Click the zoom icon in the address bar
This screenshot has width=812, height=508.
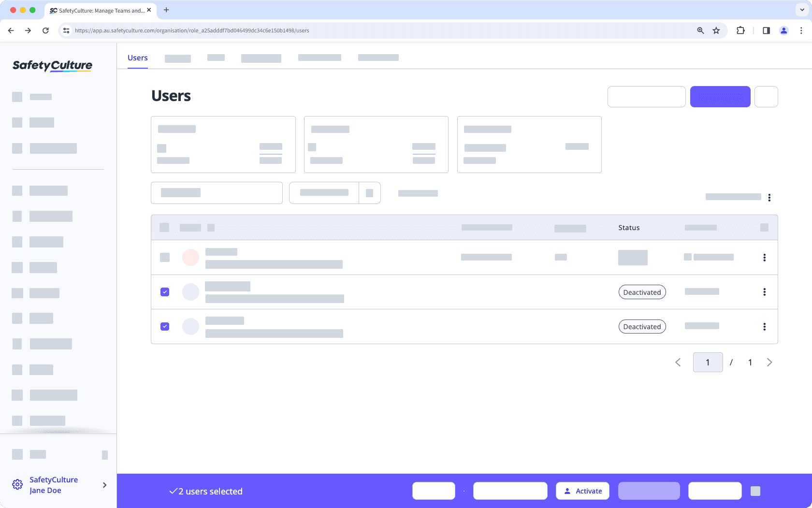699,30
